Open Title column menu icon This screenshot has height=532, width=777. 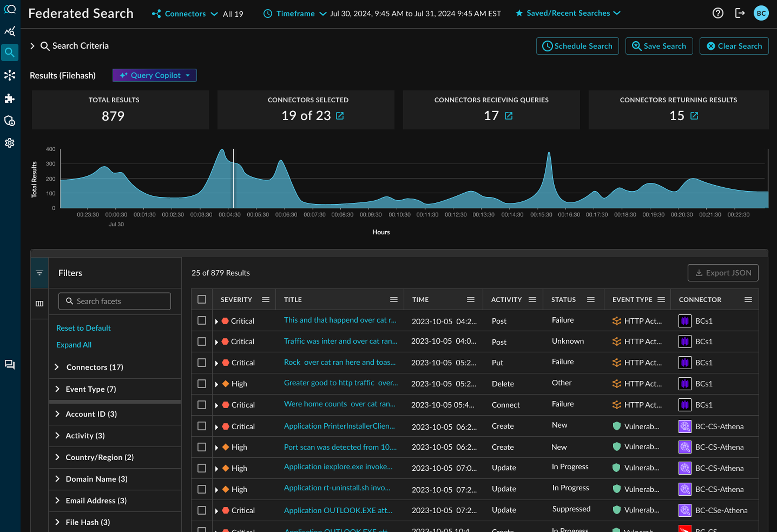pos(394,300)
